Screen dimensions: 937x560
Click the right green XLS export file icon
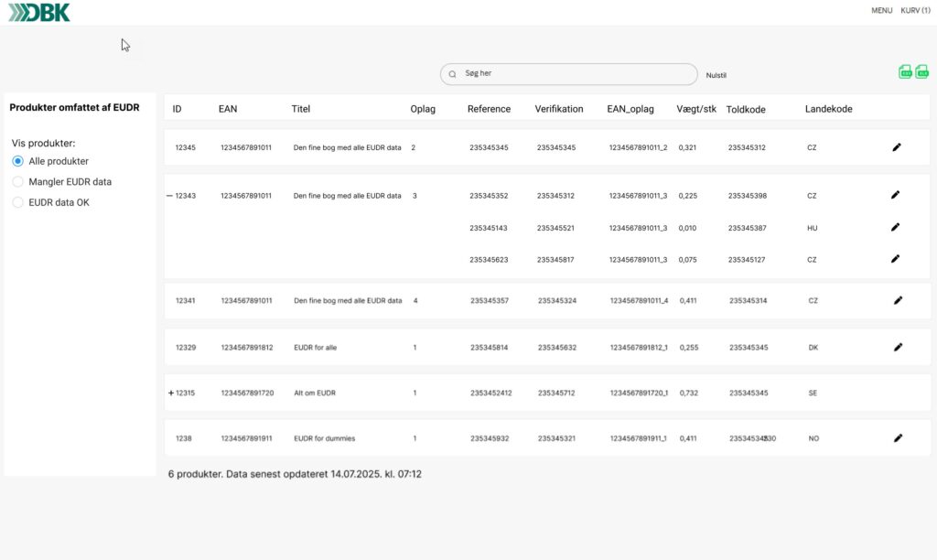pyautogui.click(x=922, y=72)
